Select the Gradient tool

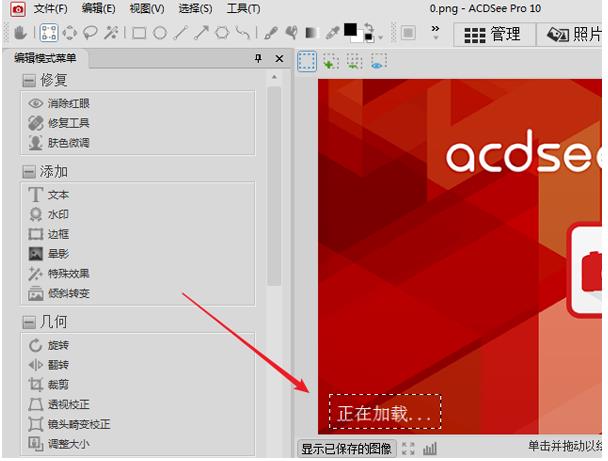point(312,33)
